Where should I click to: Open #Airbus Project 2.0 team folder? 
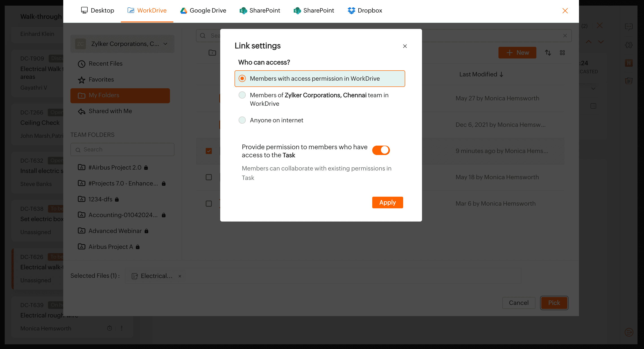pyautogui.click(x=115, y=167)
